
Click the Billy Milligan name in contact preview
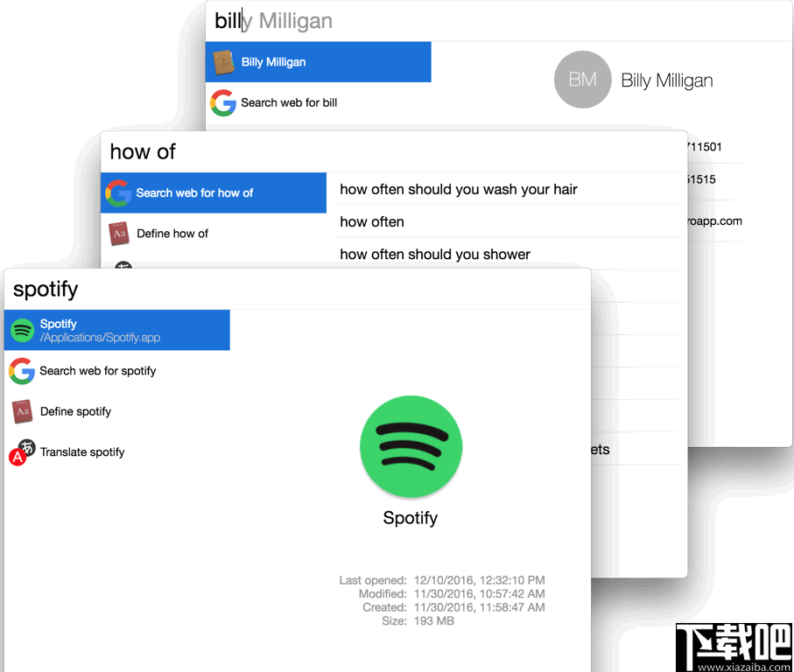pos(667,80)
